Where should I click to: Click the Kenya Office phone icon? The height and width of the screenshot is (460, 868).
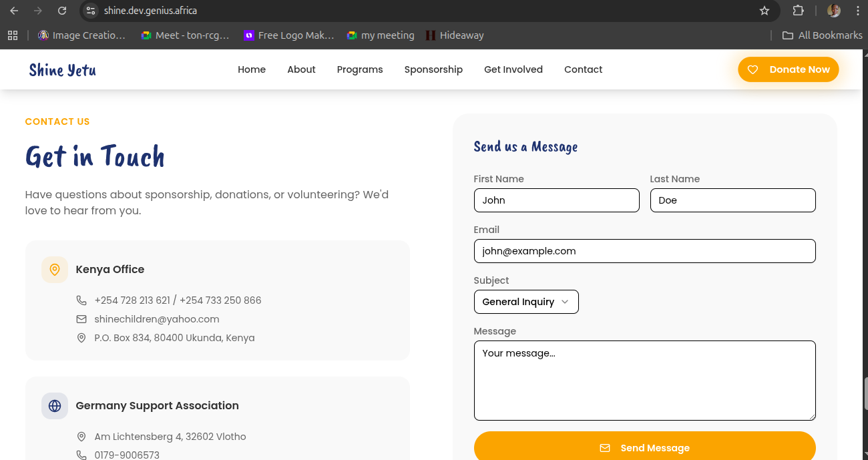(81, 300)
